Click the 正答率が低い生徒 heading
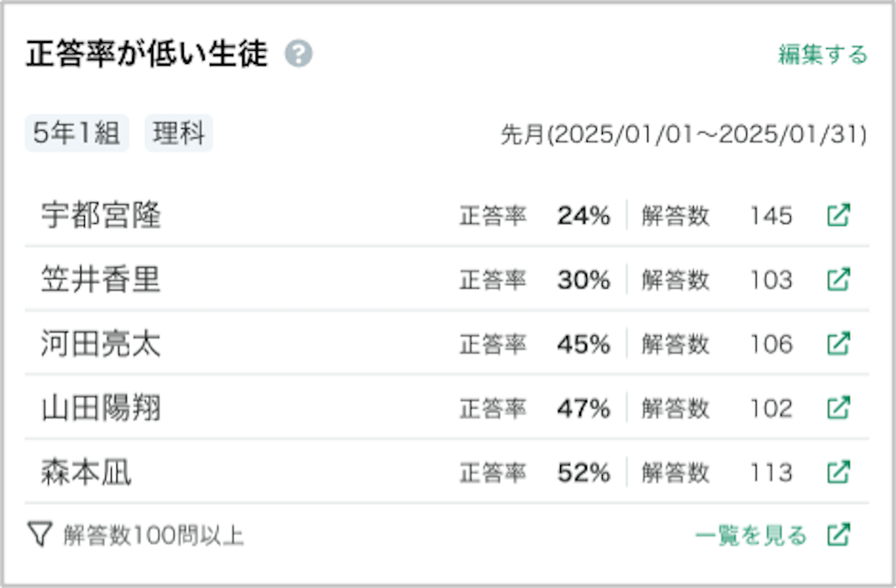This screenshot has height=588, width=896. (147, 54)
